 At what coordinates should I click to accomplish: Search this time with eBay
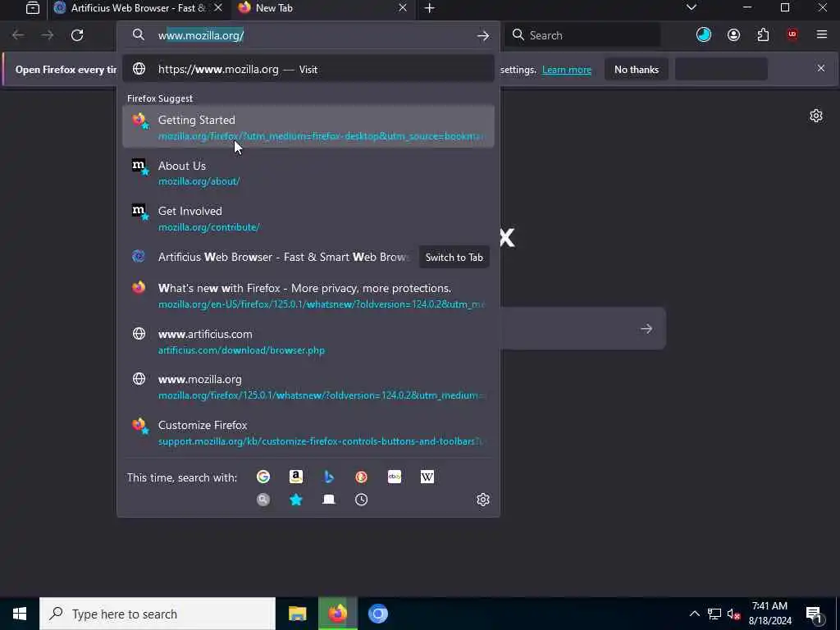(395, 477)
